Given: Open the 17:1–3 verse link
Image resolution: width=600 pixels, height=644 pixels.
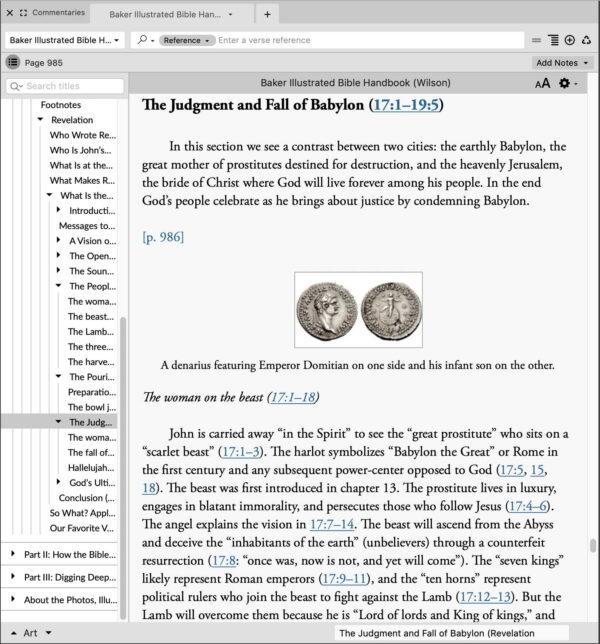Looking at the screenshot, I should (241, 452).
